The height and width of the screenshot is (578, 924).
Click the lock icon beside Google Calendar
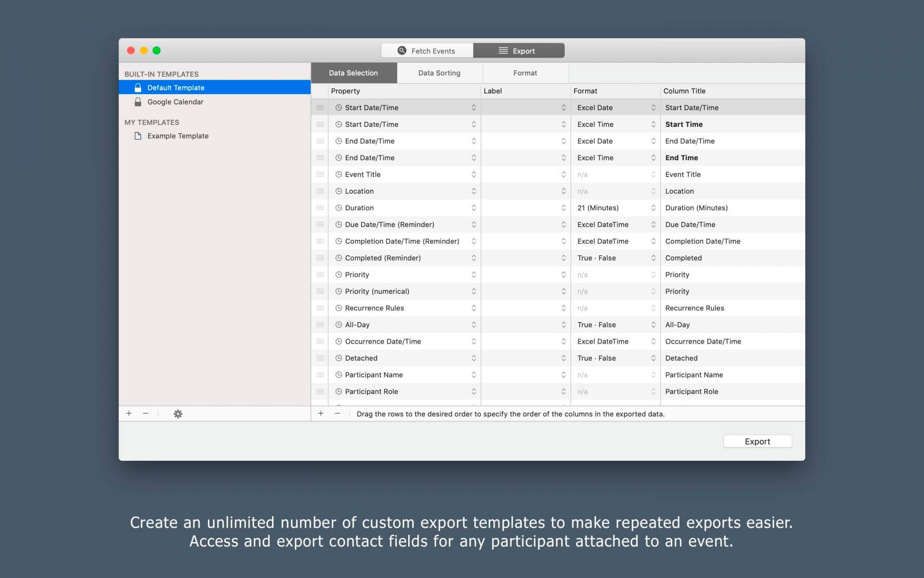click(138, 102)
